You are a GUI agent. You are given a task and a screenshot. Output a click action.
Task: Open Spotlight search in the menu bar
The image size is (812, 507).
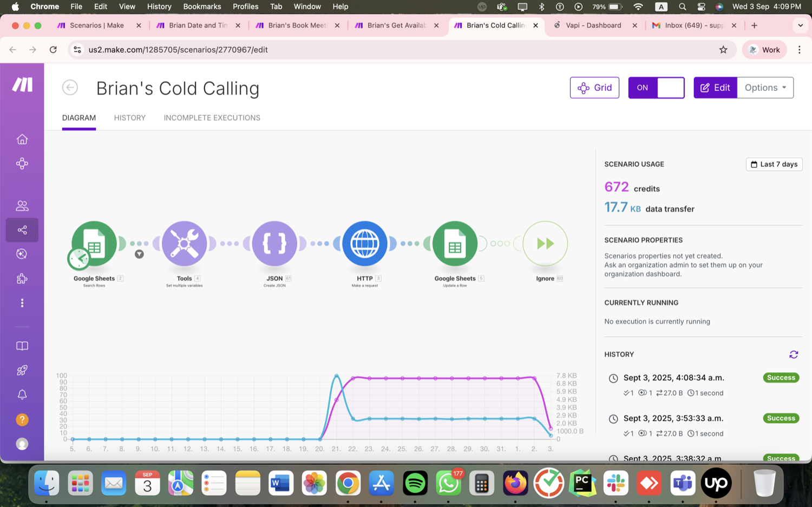coord(682,6)
